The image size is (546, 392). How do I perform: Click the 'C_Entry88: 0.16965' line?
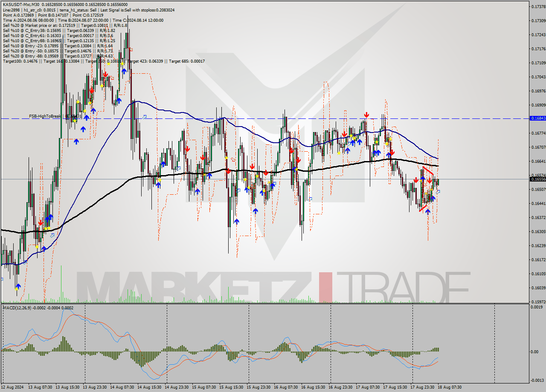tap(58, 40)
